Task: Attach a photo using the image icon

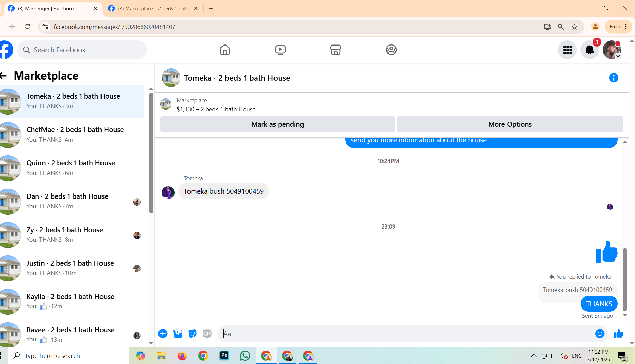Action: [x=178, y=334]
